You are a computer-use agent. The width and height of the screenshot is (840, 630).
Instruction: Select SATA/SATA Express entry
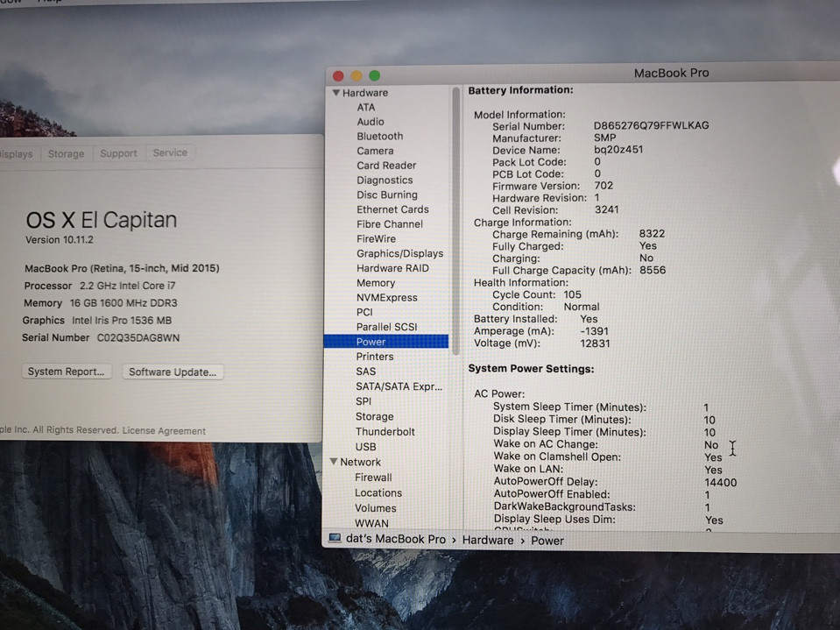pyautogui.click(x=399, y=386)
